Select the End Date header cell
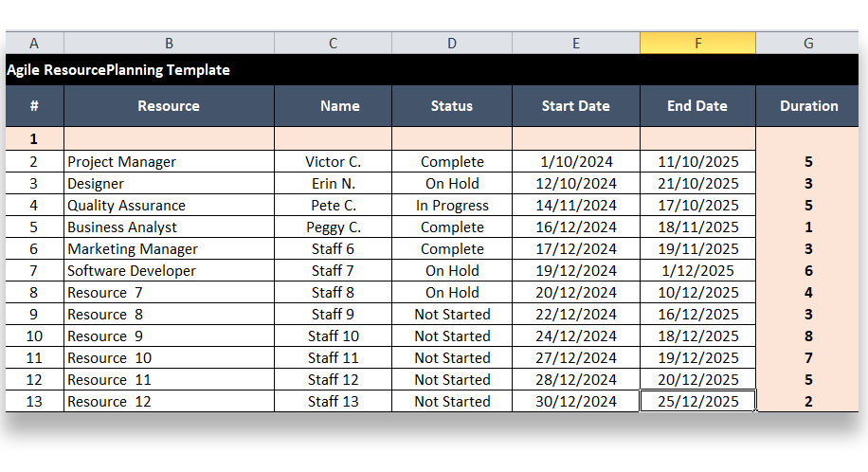 coord(697,106)
